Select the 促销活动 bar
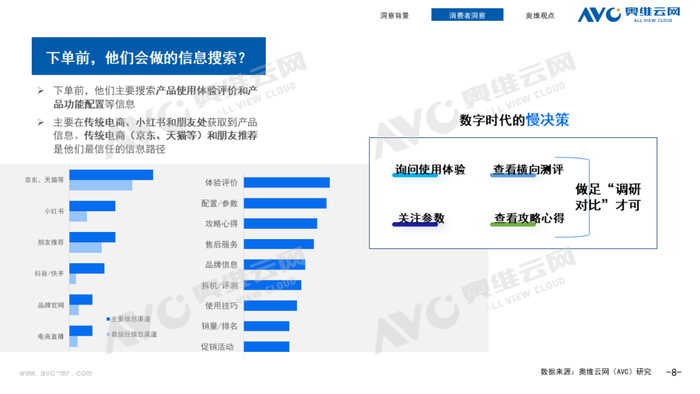The image size is (700, 394). (267, 347)
